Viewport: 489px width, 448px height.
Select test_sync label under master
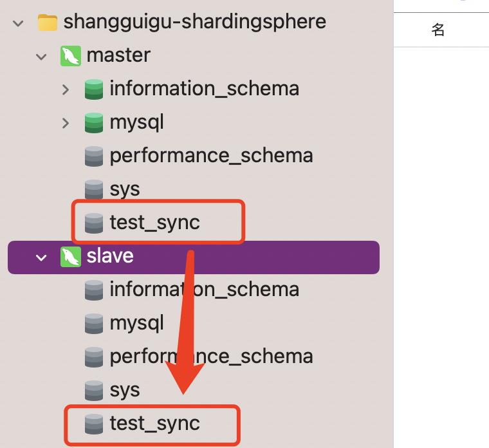click(x=154, y=223)
